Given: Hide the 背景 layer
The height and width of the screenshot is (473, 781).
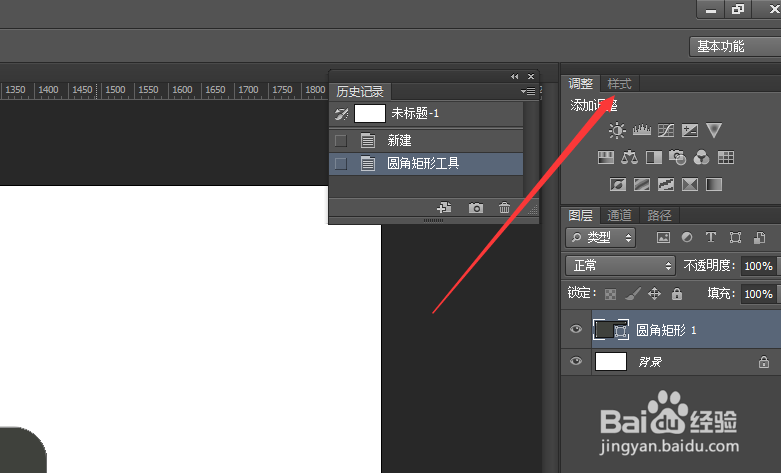Looking at the screenshot, I should click(576, 361).
